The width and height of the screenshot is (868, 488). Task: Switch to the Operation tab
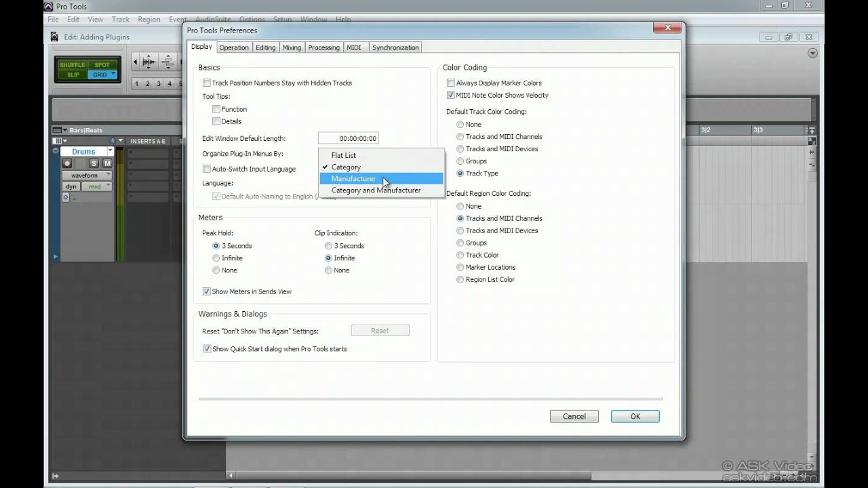234,47
